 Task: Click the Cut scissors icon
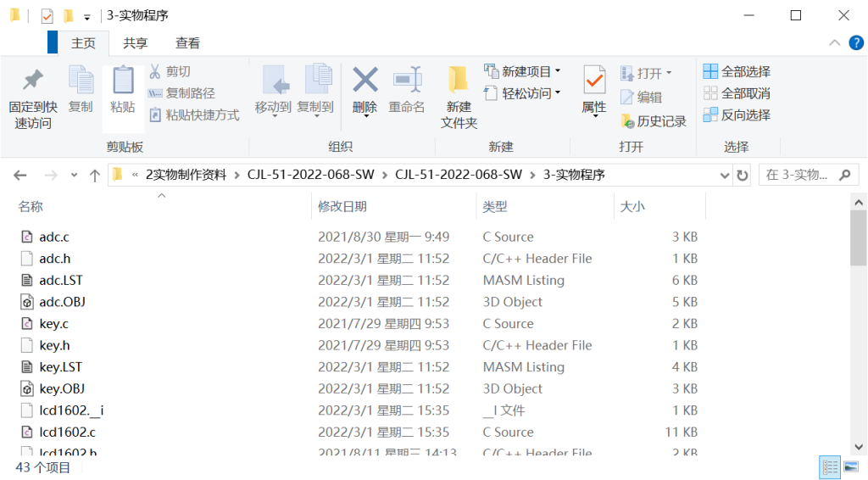tap(156, 71)
